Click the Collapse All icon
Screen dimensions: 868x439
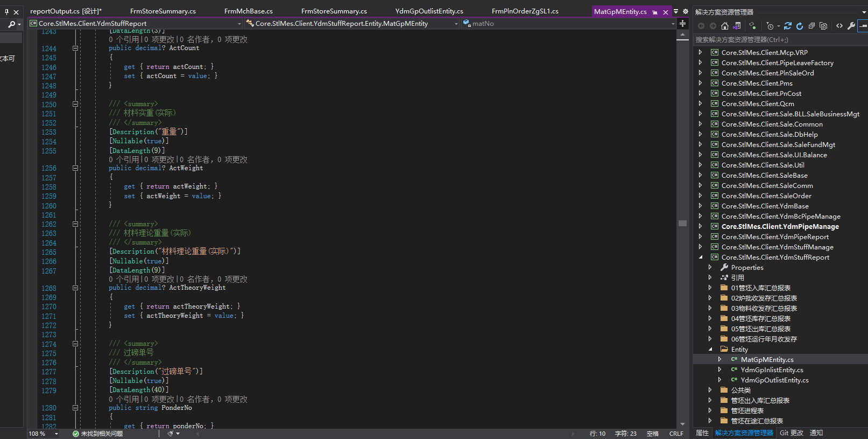[811, 26]
